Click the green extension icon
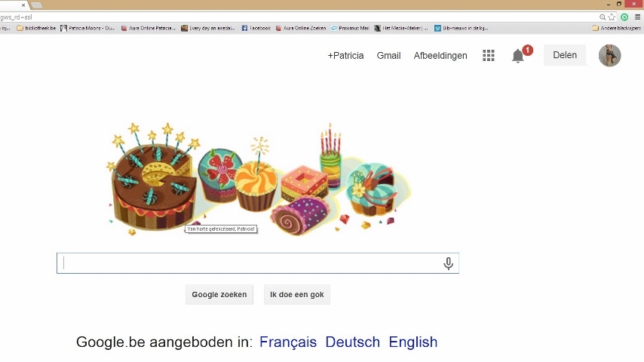Image resolution: width=644 pixels, height=362 pixels. 624,17
